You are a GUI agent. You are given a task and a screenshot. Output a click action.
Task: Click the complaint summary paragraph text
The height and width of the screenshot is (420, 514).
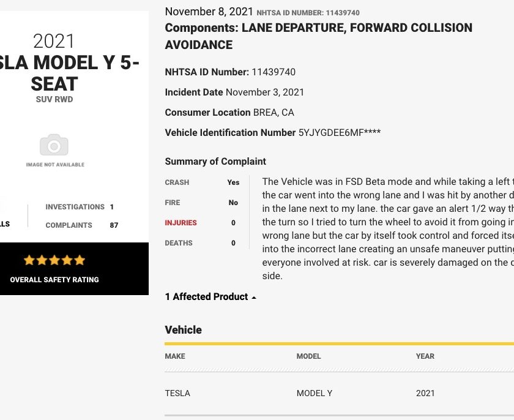tap(388, 228)
